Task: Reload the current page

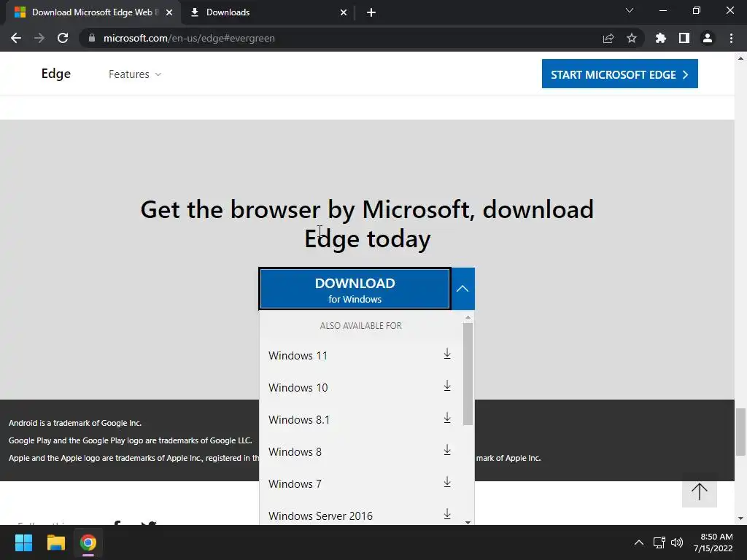Action: tap(63, 38)
